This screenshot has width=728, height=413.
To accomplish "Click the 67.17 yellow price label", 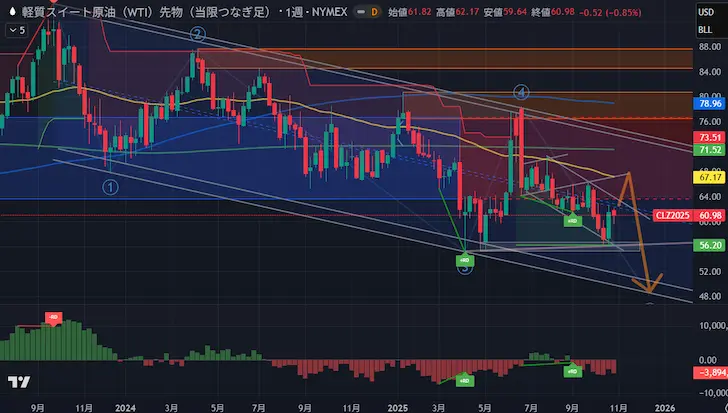I will pyautogui.click(x=709, y=176).
